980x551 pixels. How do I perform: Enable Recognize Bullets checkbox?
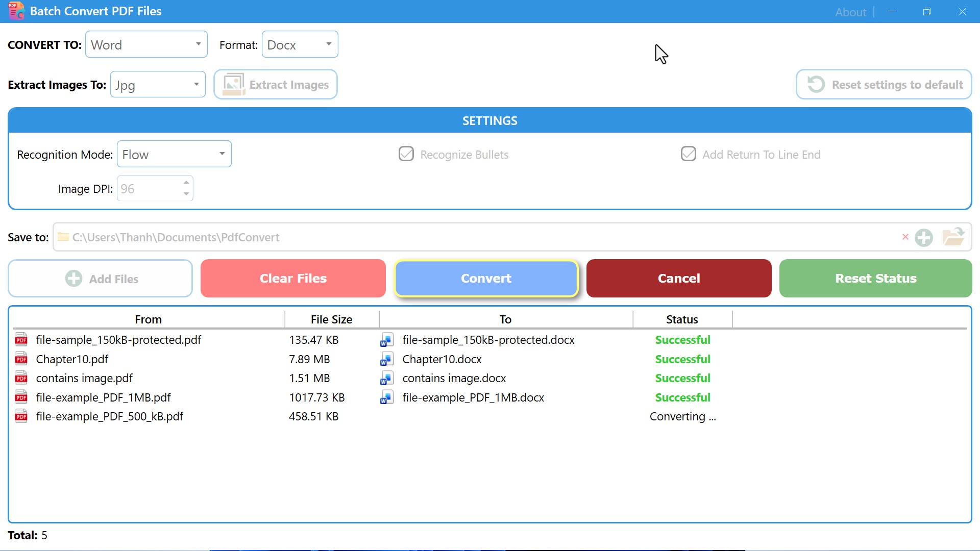click(x=406, y=154)
